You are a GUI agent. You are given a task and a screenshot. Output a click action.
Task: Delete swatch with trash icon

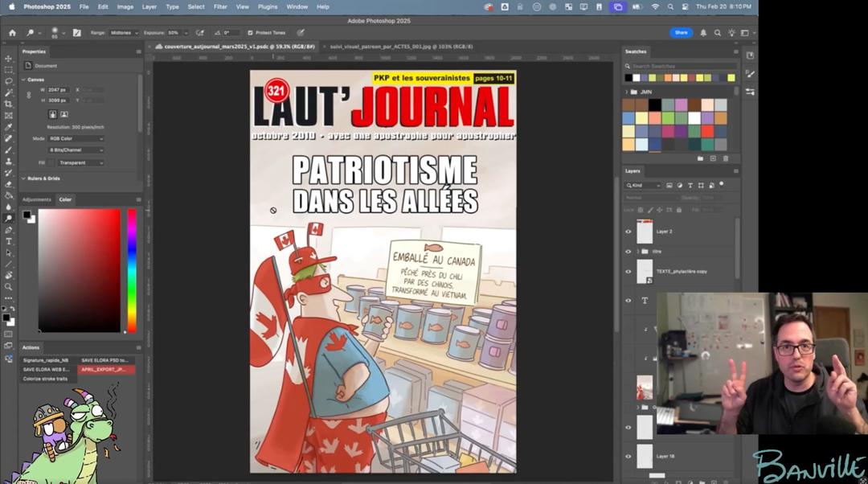point(726,158)
